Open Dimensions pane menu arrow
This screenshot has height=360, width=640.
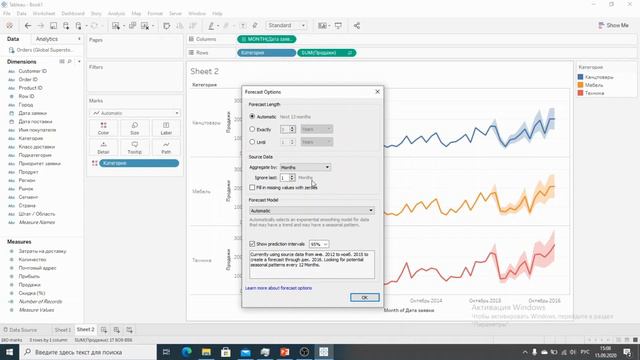[x=79, y=62]
